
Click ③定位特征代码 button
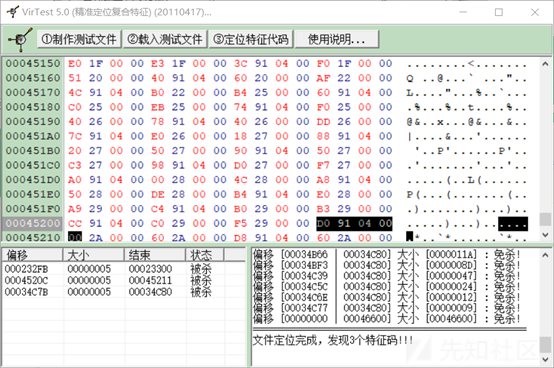(x=251, y=39)
